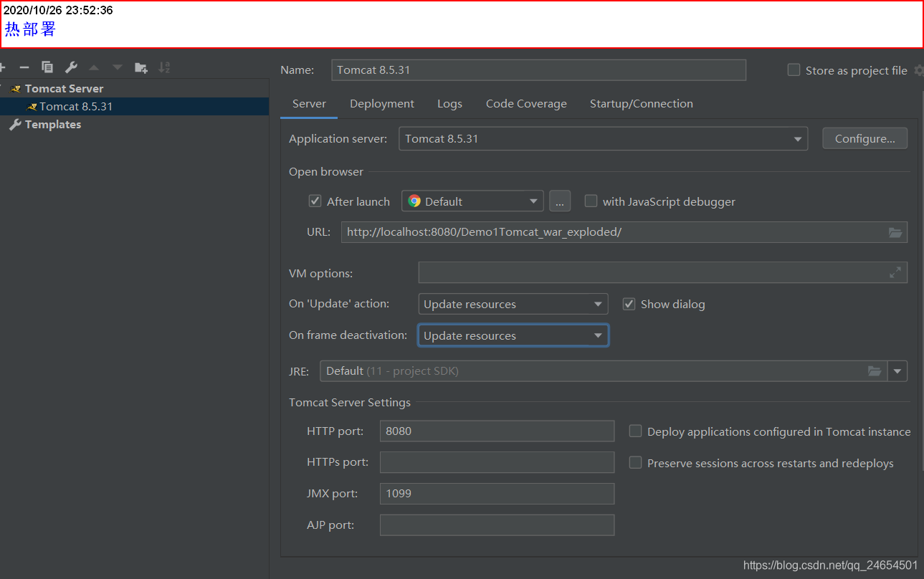This screenshot has height=579, width=924.
Task: Expand the VM options field
Action: click(895, 273)
